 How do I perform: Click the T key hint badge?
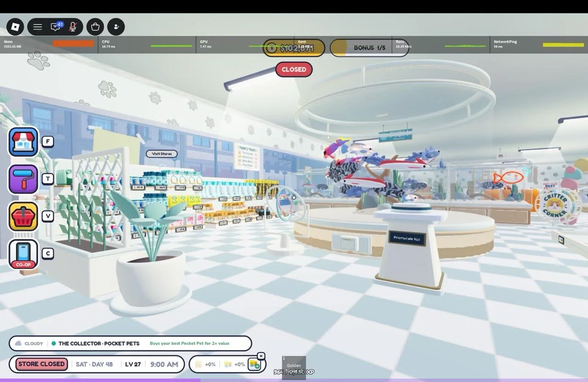[48, 179]
